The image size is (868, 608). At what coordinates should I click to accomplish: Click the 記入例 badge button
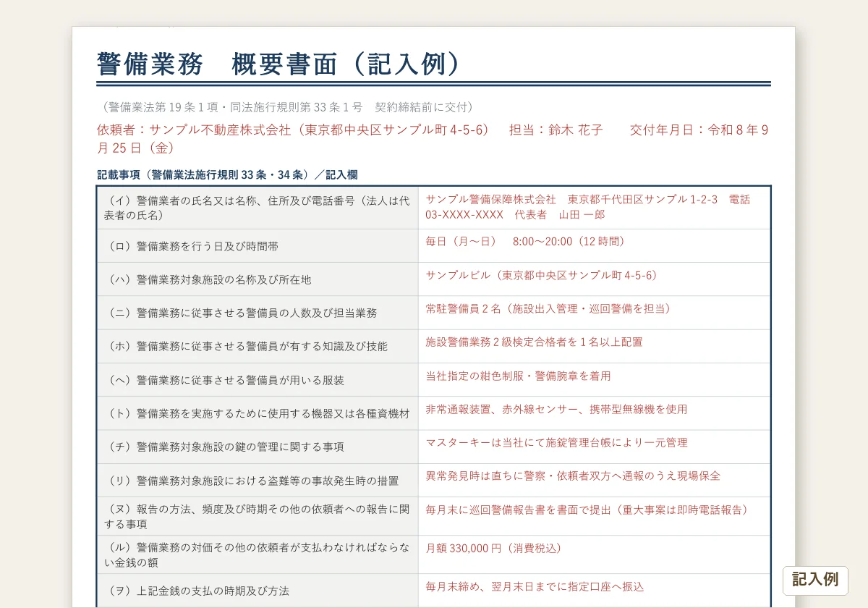[x=815, y=580]
